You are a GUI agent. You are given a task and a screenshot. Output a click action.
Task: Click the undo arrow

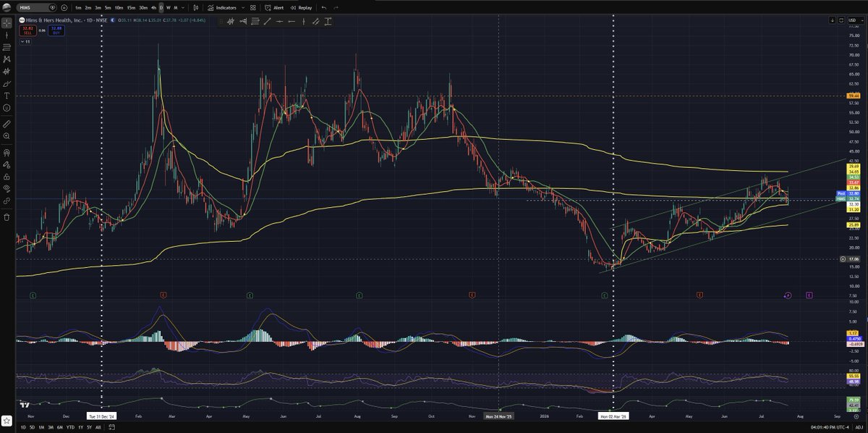coord(323,7)
